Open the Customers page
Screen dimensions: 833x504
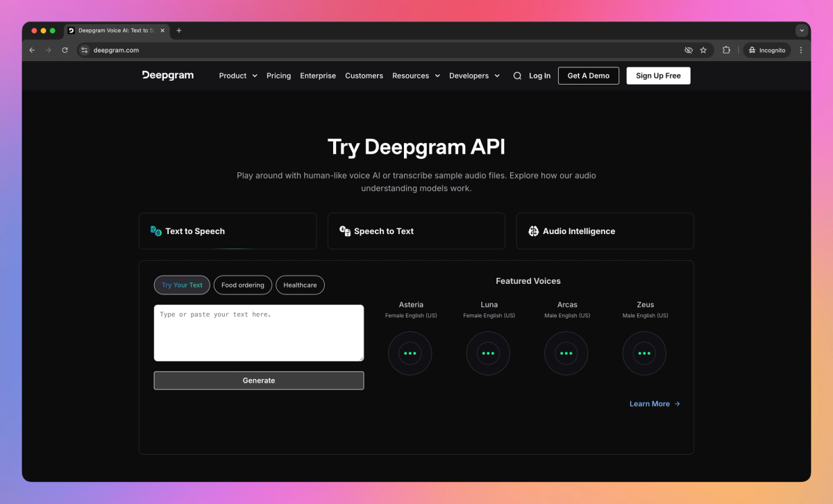click(364, 76)
